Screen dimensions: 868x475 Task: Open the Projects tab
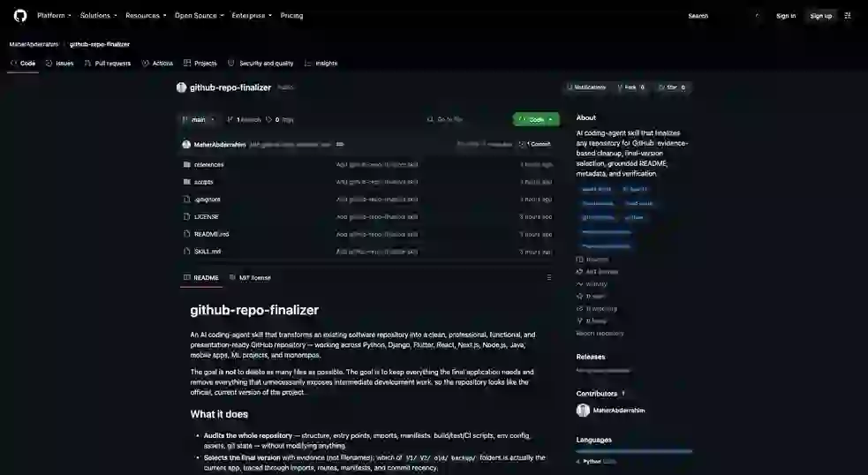[200, 63]
